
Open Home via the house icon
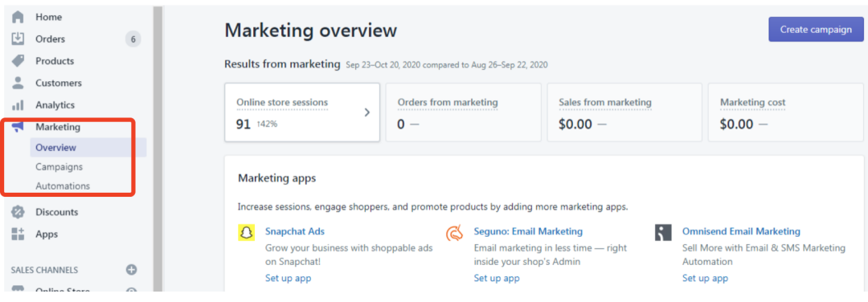coord(18,17)
